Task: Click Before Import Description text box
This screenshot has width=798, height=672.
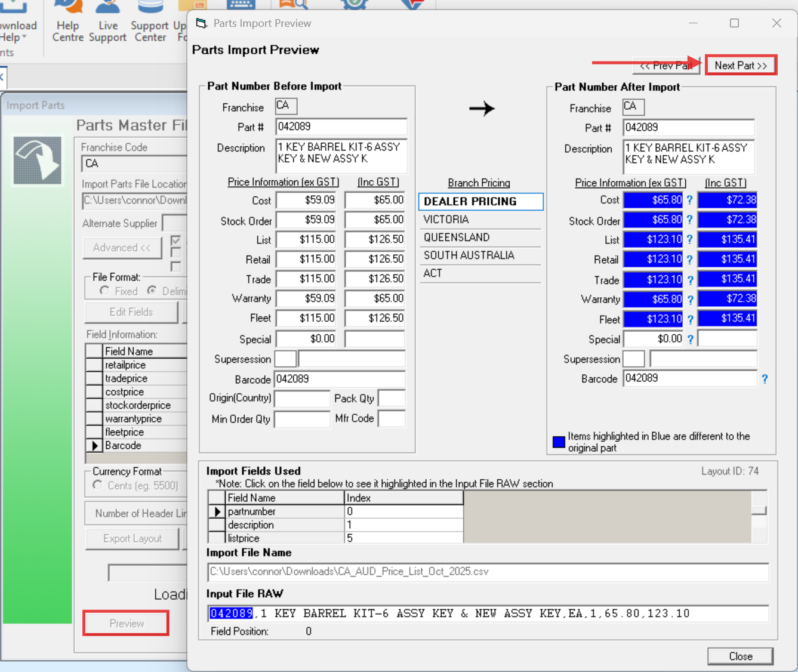Action: (x=341, y=155)
